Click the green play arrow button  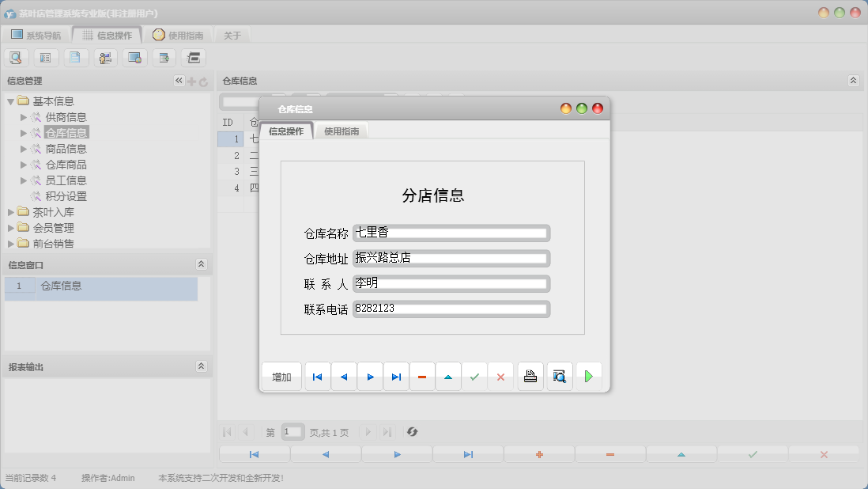click(x=588, y=377)
